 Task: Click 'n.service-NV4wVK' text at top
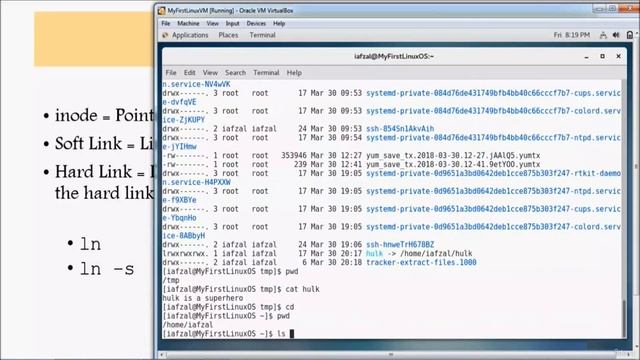pyautogui.click(x=196, y=84)
